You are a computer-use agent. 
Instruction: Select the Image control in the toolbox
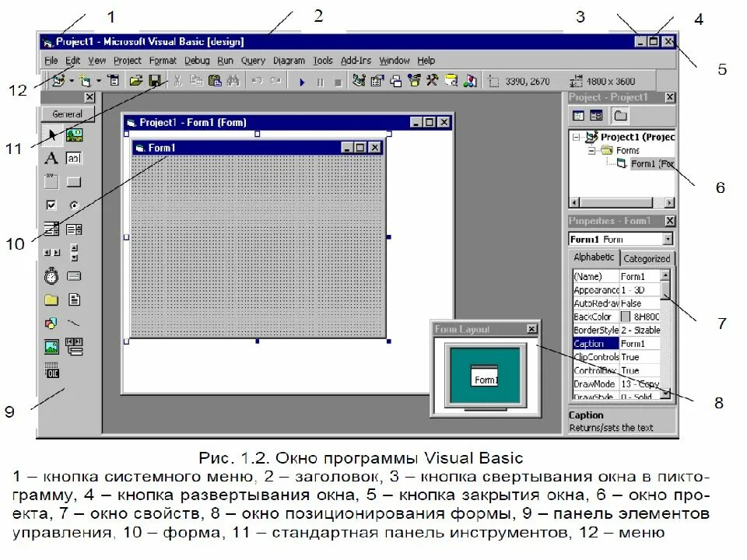(51, 347)
